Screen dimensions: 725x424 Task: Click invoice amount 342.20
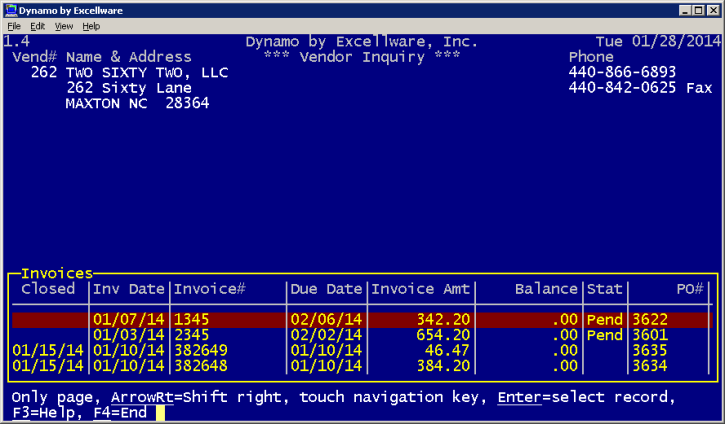(443, 320)
